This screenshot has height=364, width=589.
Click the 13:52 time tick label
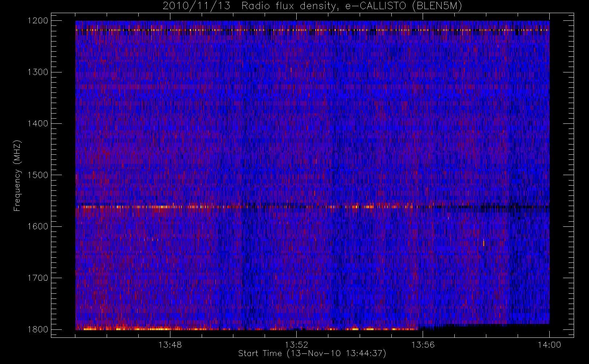296,345
